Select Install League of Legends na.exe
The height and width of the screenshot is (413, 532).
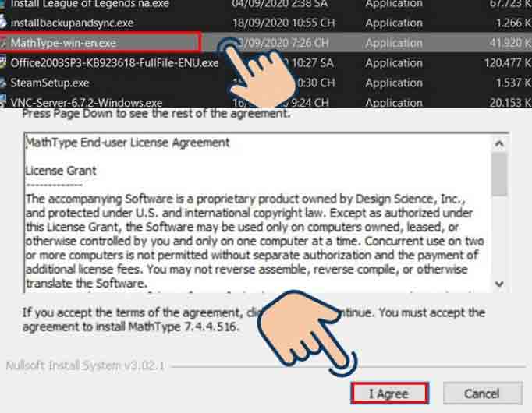pos(90,4)
